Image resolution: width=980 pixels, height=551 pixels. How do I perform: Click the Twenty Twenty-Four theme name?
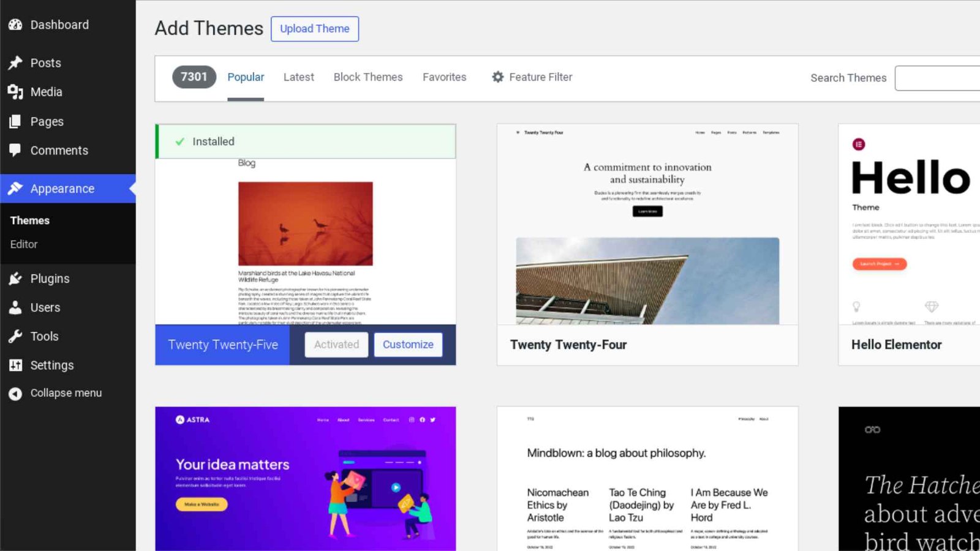[568, 345]
